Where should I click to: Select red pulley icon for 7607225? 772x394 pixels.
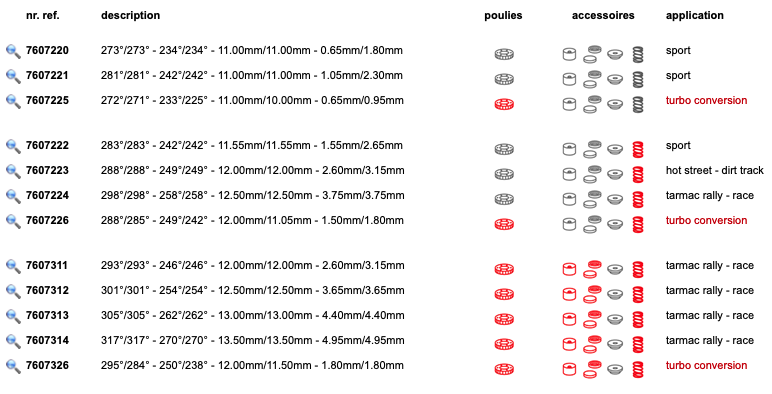tap(504, 104)
